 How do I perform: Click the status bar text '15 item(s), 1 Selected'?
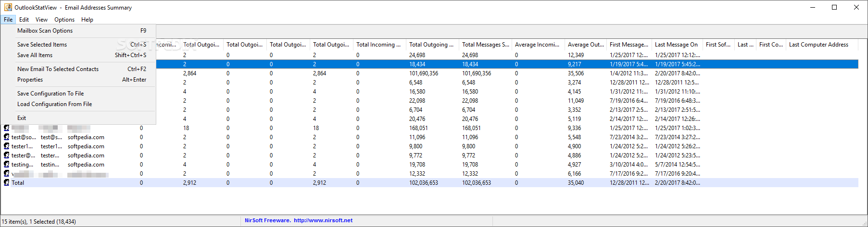point(38,222)
